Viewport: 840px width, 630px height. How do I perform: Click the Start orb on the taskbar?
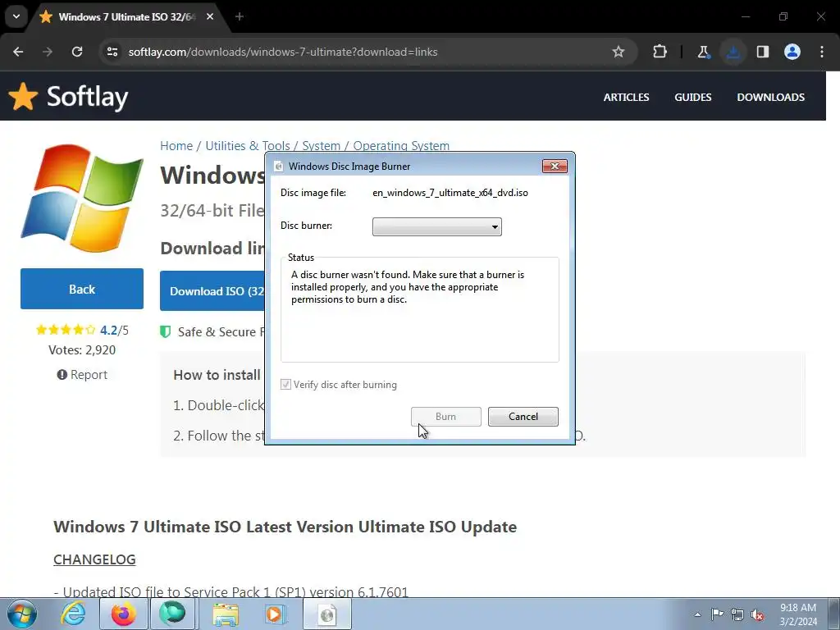click(x=22, y=614)
